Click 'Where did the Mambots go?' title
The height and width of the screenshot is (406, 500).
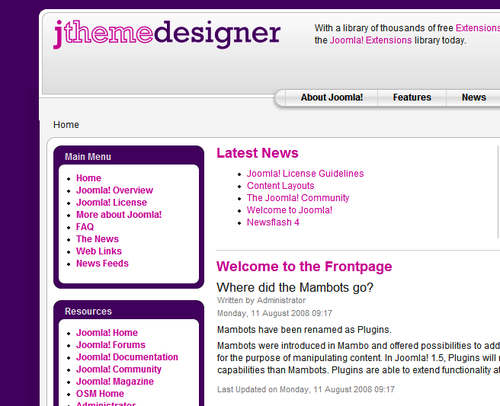[x=295, y=287]
